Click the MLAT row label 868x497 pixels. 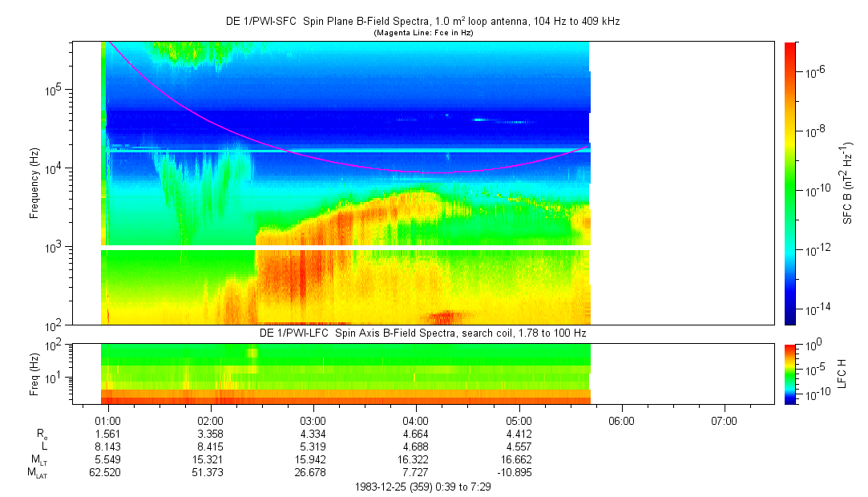click(37, 473)
